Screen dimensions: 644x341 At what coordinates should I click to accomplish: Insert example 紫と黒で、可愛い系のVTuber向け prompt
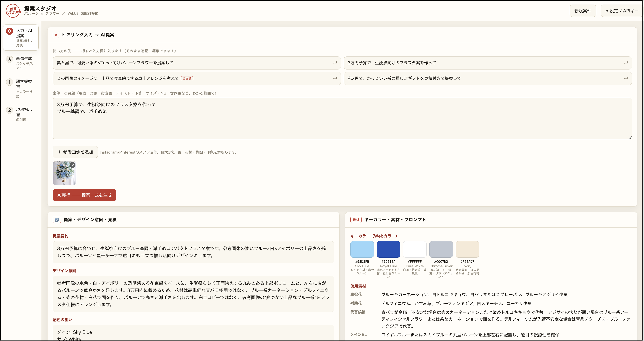(x=197, y=63)
